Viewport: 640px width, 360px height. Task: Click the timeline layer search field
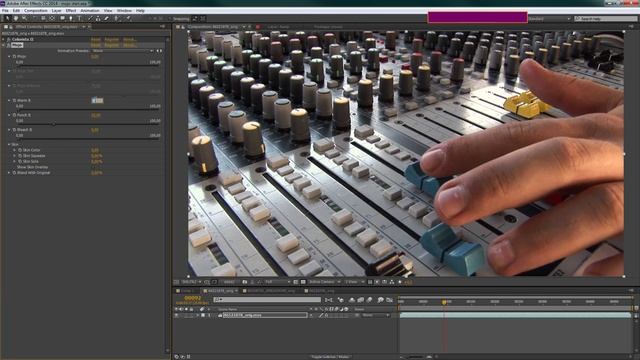coord(267,300)
